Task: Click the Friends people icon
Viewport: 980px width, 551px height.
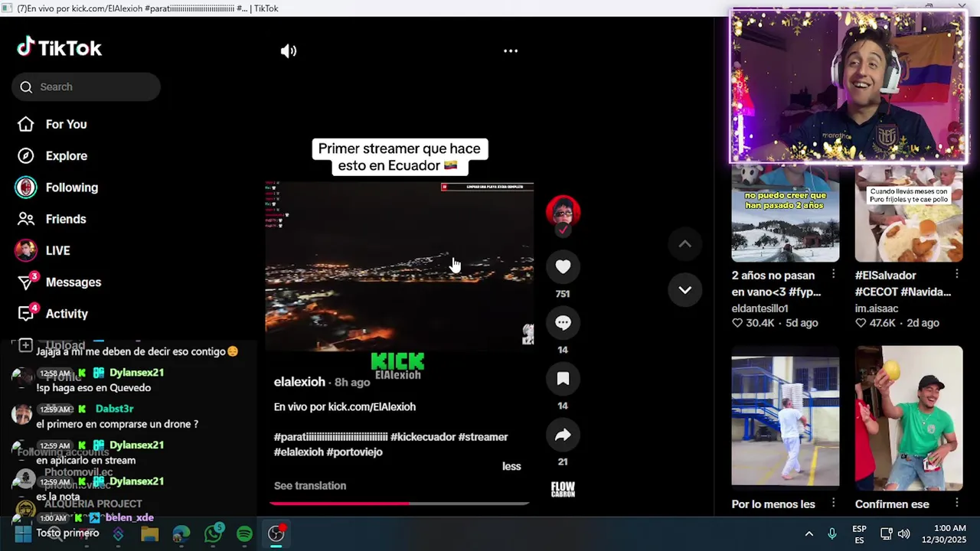Action: (x=26, y=219)
